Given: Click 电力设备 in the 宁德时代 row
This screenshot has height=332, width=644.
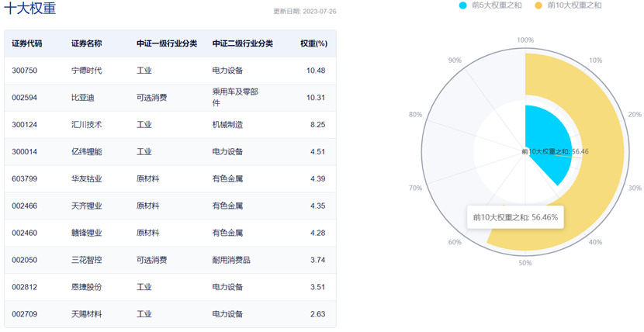Looking at the screenshot, I should tap(227, 71).
